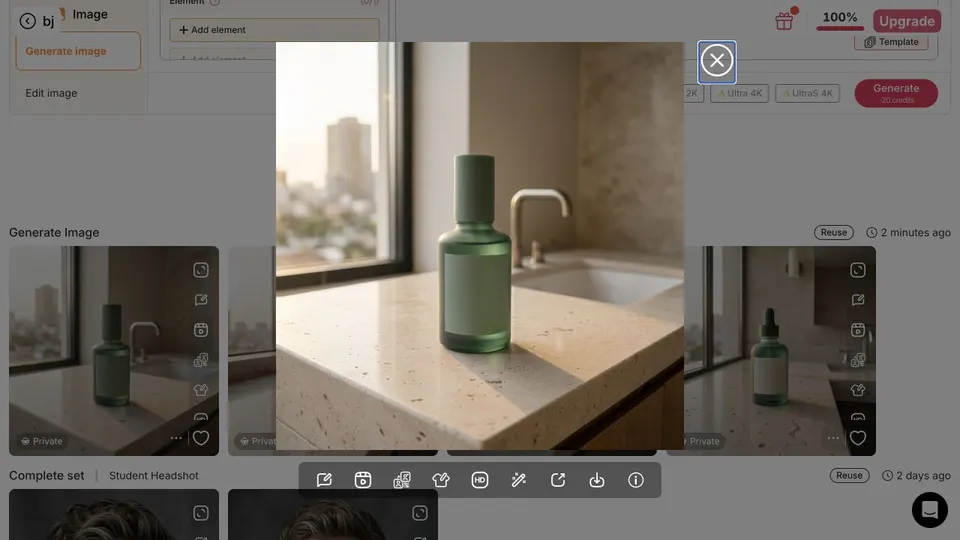
Task: Show image info via the info icon
Action: [636, 480]
